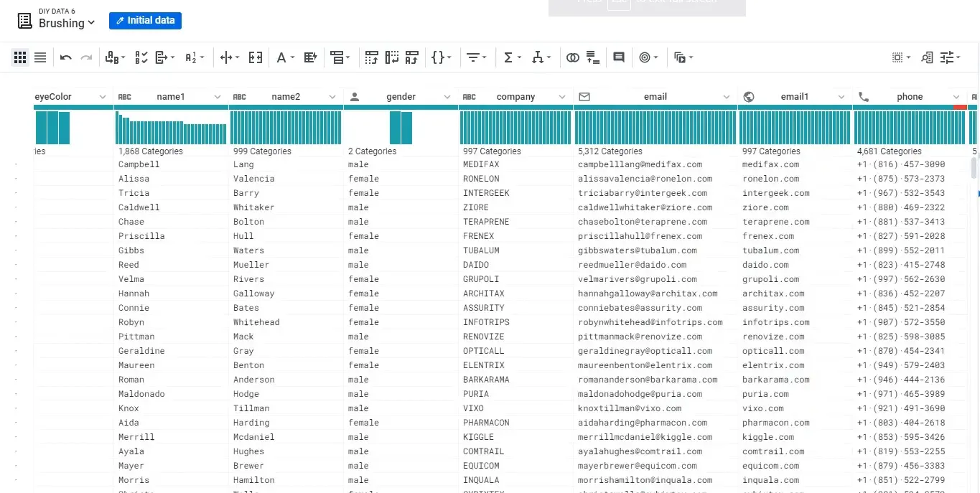Open the search-in-data icon
This screenshot has width=980, height=493.
point(926,57)
